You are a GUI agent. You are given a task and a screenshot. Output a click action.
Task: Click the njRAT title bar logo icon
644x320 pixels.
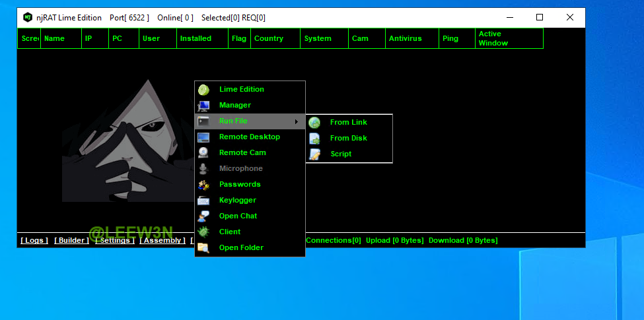[28, 18]
